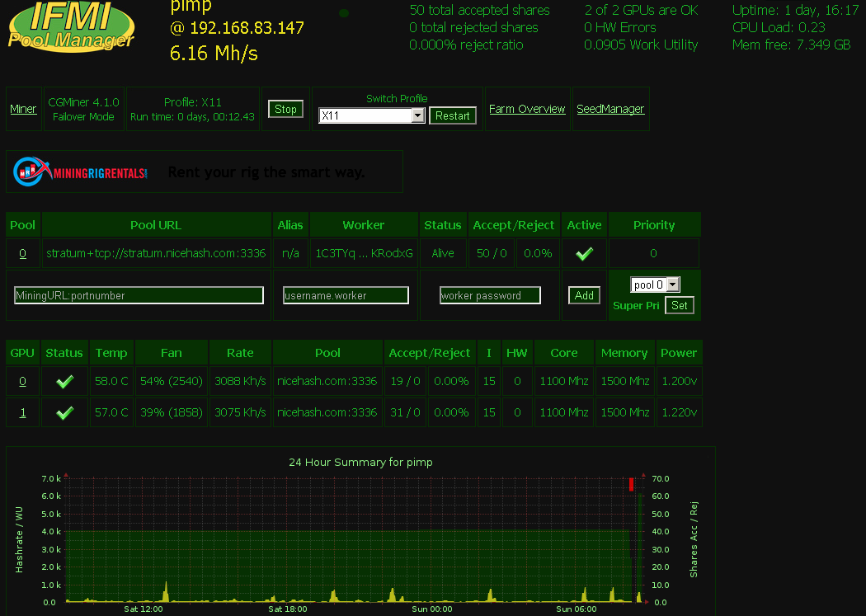The width and height of the screenshot is (866, 616).
Task: Open the Farm Overview link
Action: pos(527,110)
